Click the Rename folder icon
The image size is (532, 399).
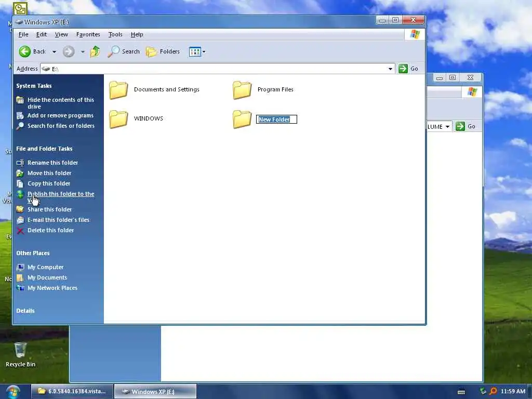pyautogui.click(x=20, y=163)
